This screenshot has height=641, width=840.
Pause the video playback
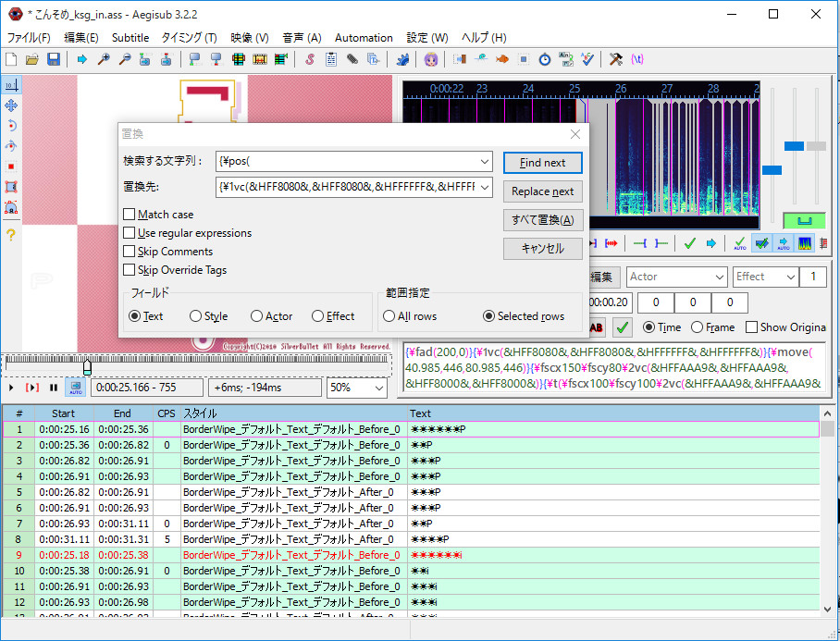[x=54, y=388]
